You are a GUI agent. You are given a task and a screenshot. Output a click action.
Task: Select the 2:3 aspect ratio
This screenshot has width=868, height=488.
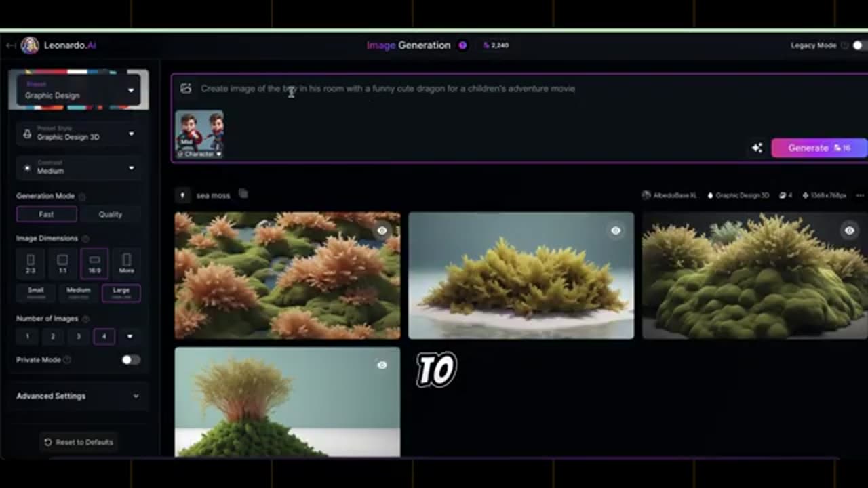tap(31, 264)
